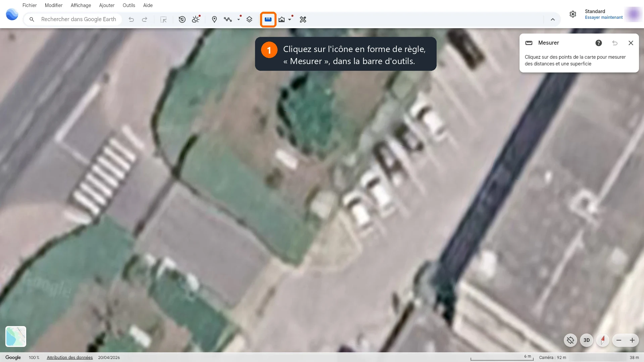This screenshot has width=644, height=362.
Task: Click the imagery date 20/04/2026
Action: click(109, 358)
